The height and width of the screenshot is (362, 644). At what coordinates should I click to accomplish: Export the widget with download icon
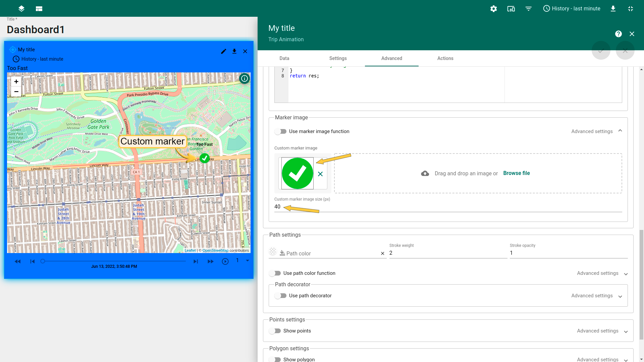coord(234,51)
